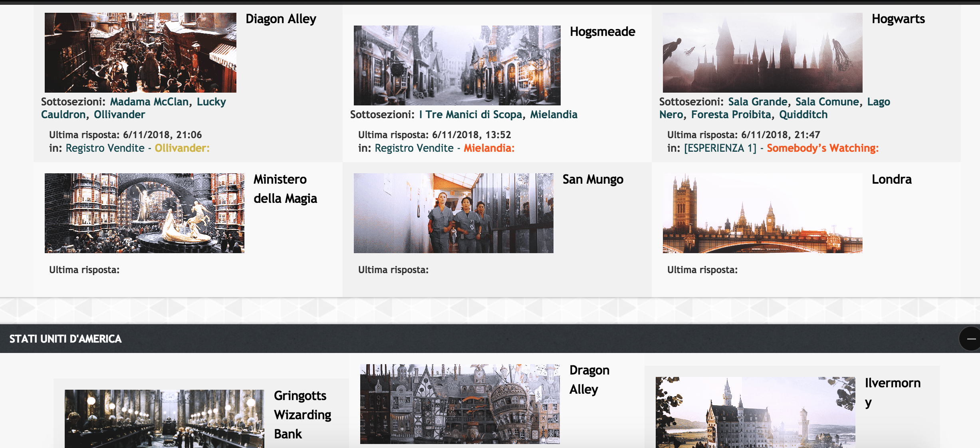The image size is (980, 448).
Task: Open Sala Grande subsection
Action: pos(758,102)
